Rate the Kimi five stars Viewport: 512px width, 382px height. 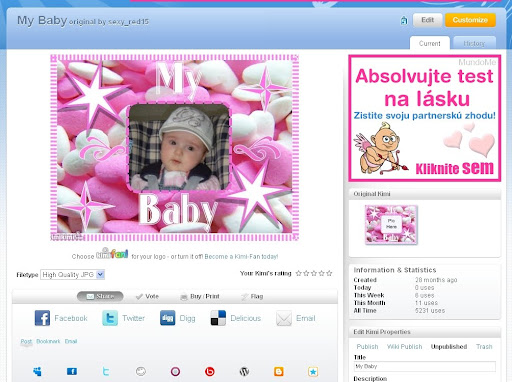329,273
